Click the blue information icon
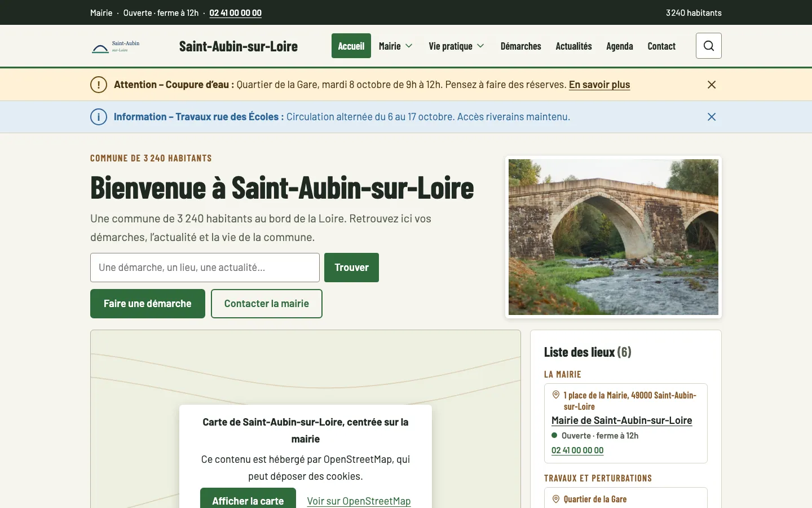Image resolution: width=812 pixels, height=508 pixels. [99, 117]
